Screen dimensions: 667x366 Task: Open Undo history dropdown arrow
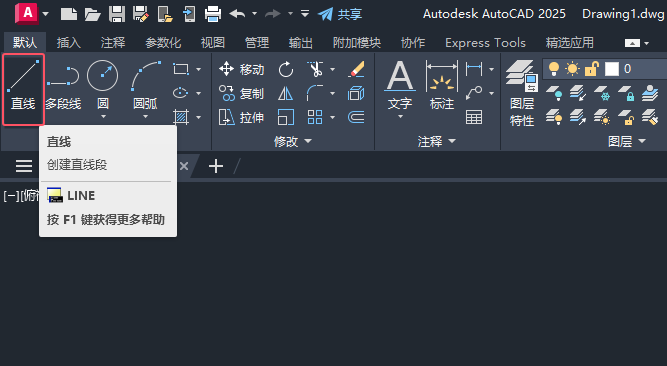(x=254, y=14)
